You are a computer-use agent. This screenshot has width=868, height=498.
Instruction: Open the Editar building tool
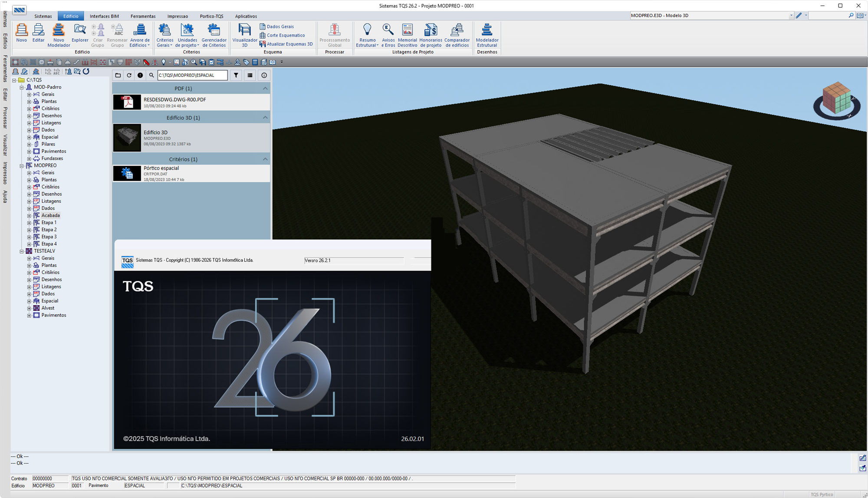(x=38, y=33)
